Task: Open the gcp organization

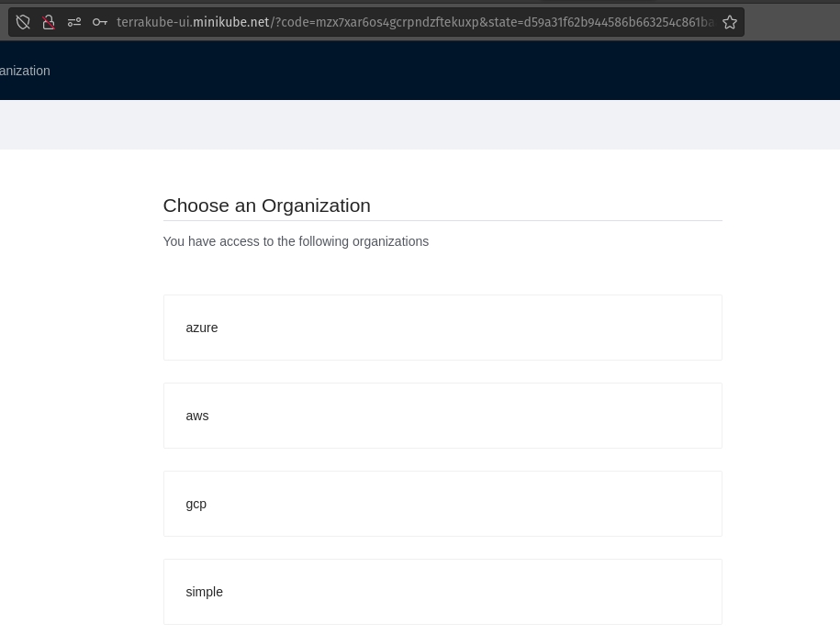Action: pos(442,504)
